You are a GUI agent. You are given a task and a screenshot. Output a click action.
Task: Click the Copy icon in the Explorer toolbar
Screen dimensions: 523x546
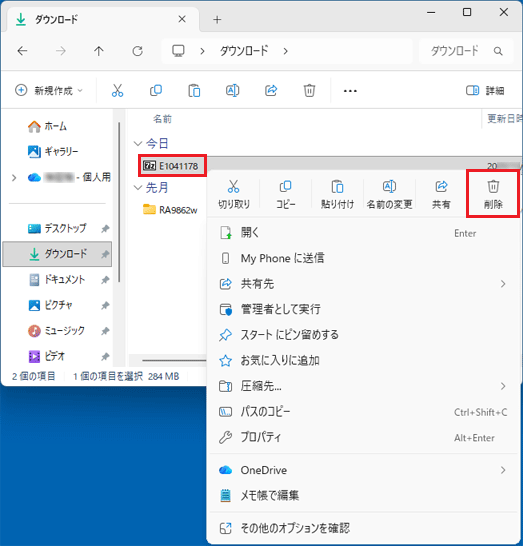(x=156, y=91)
